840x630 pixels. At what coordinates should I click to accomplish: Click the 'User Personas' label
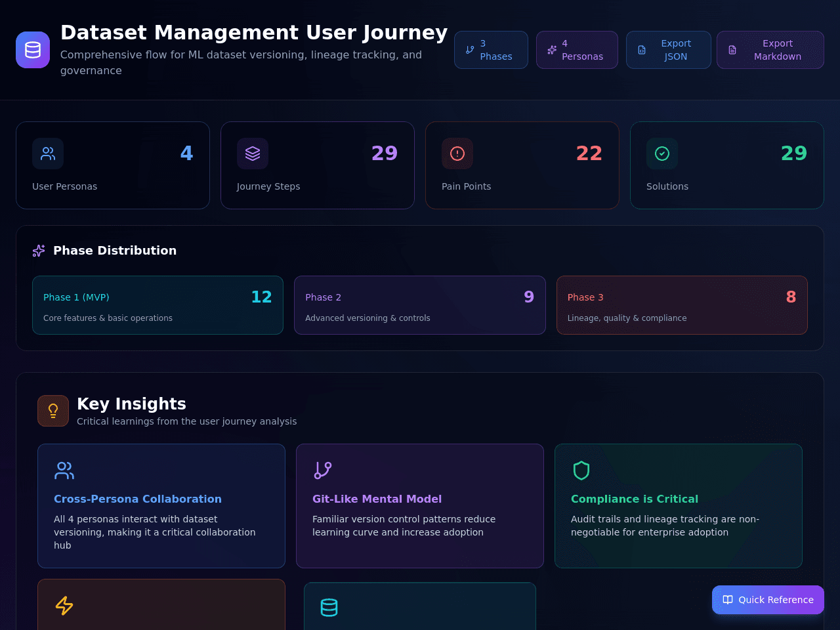tap(64, 186)
